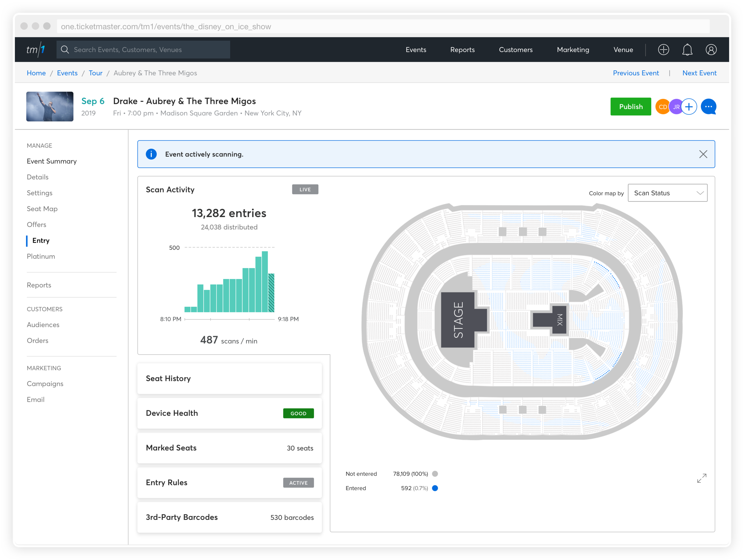Click the blue chat bubble icon
744x560 pixels.
[x=708, y=107]
